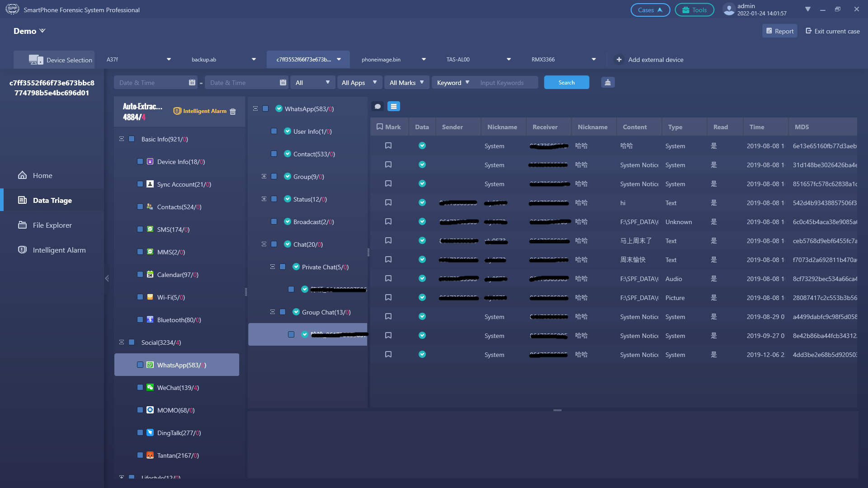
Task: Select the RMX3366 device tab
Action: coord(564,60)
